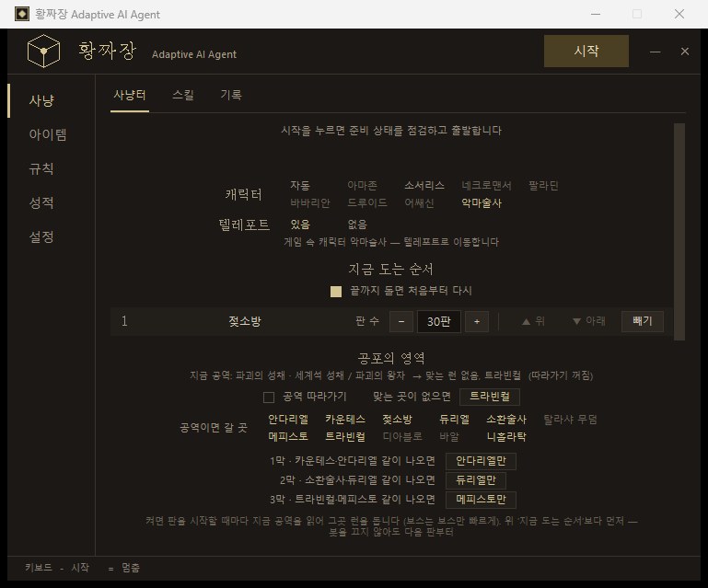The height and width of the screenshot is (588, 708).
Task: Select 팔라딘 character option
Action: tap(543, 186)
